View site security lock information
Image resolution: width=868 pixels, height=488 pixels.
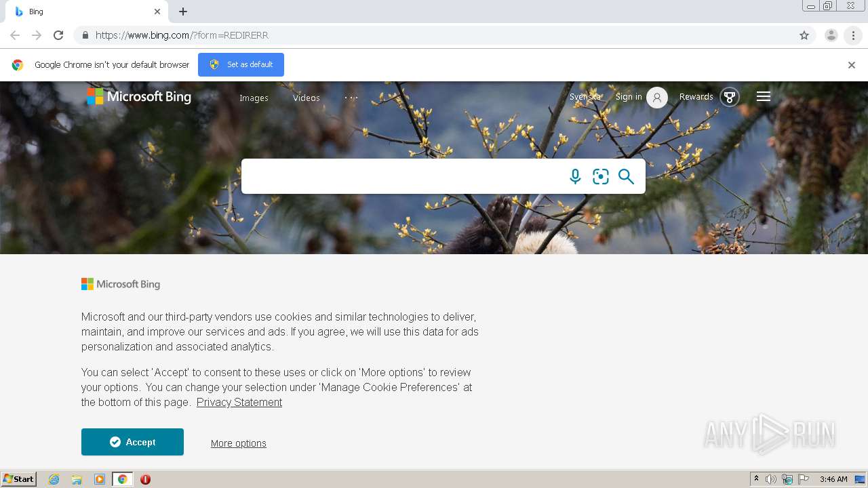[85, 35]
